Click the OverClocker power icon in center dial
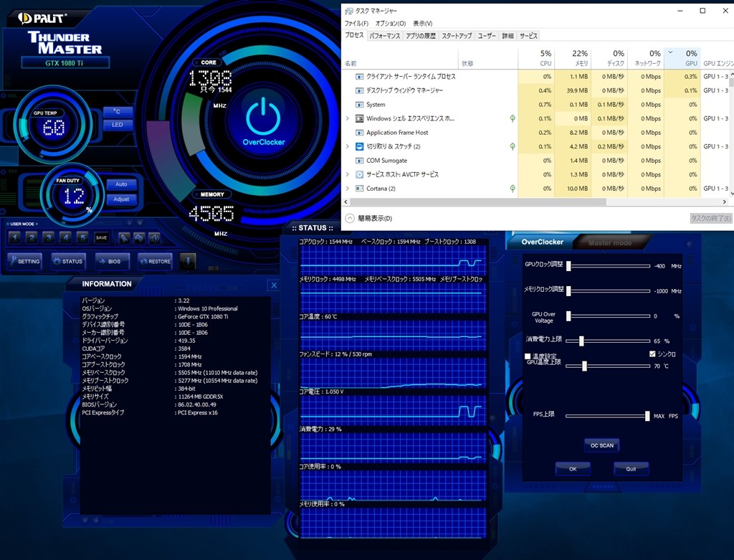 coord(263,117)
